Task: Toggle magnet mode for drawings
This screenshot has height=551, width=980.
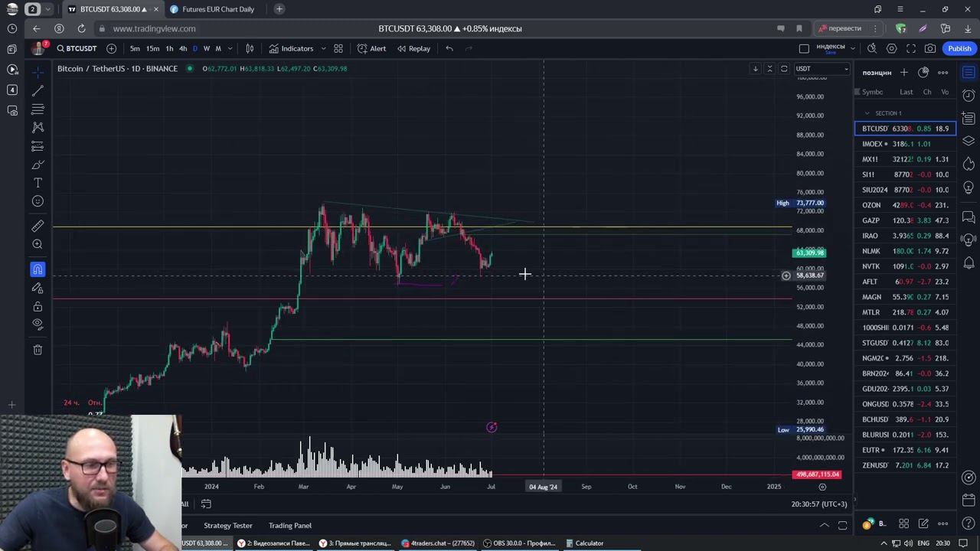Action: (x=38, y=269)
